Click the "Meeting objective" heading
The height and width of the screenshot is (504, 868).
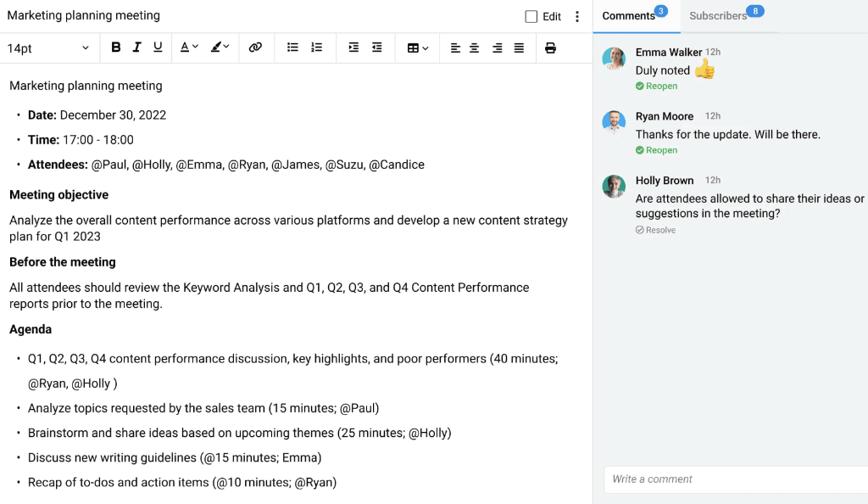tap(58, 195)
